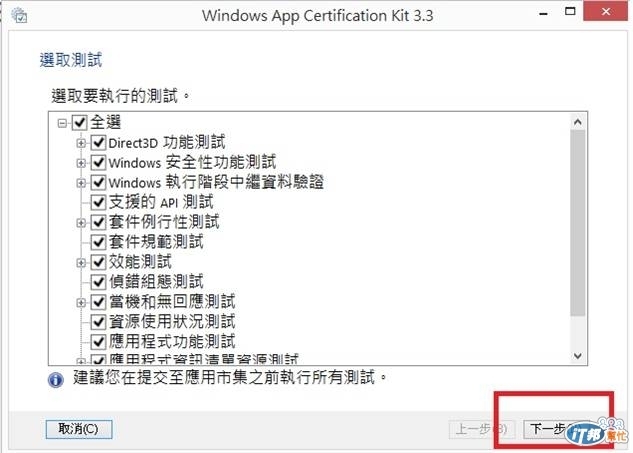Select the 套件規範測試 label
The image size is (633, 453).
click(156, 242)
